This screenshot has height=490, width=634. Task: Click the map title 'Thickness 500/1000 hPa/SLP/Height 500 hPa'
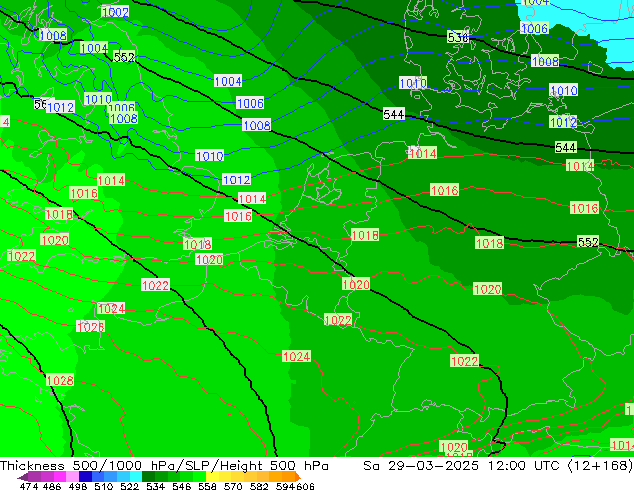164,466
